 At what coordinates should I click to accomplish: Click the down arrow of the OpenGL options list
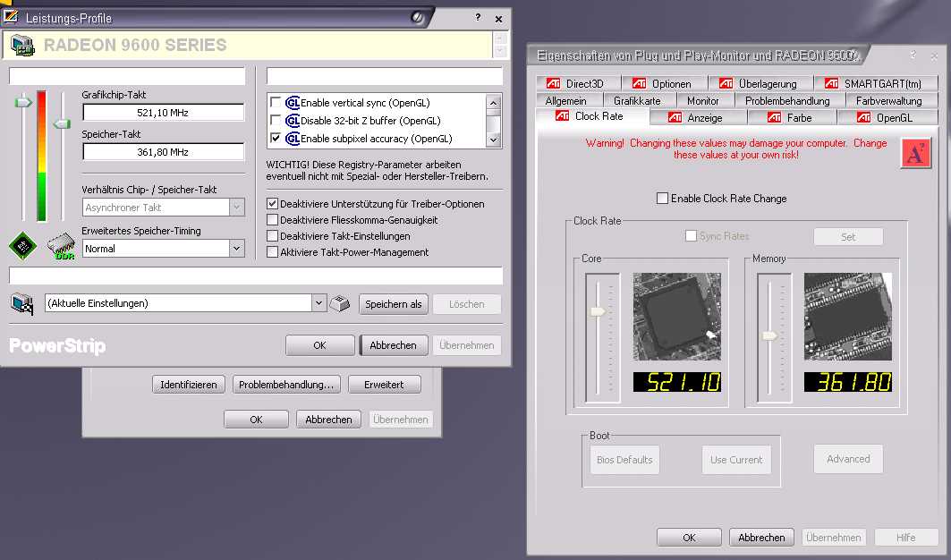(493, 140)
